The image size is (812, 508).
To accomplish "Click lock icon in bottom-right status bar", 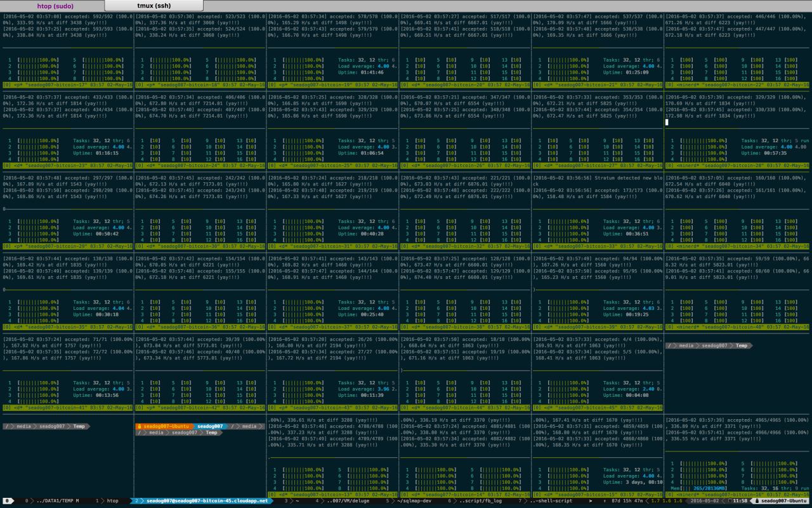I will pos(757,501).
